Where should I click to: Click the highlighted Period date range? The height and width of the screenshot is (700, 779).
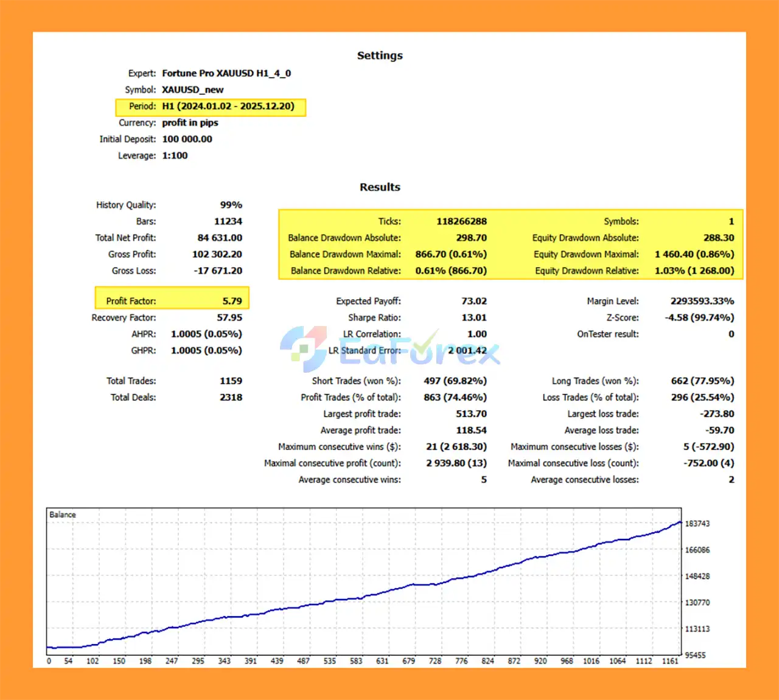point(228,106)
